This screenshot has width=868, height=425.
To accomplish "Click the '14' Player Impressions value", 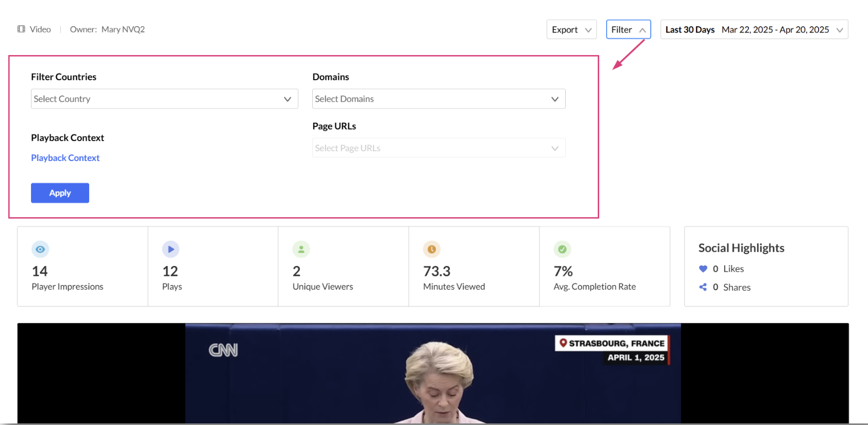I will (40, 271).
